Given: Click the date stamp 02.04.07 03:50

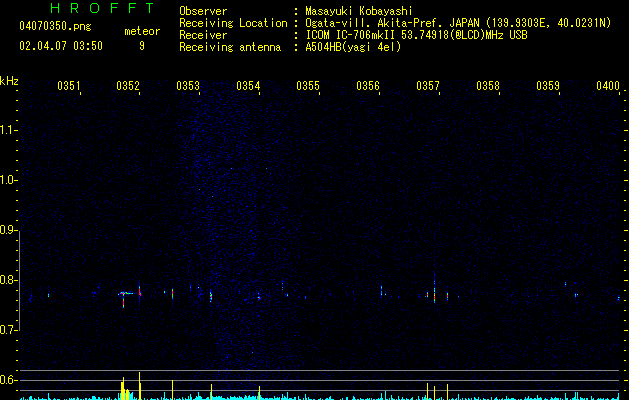Looking at the screenshot, I should point(61,46).
